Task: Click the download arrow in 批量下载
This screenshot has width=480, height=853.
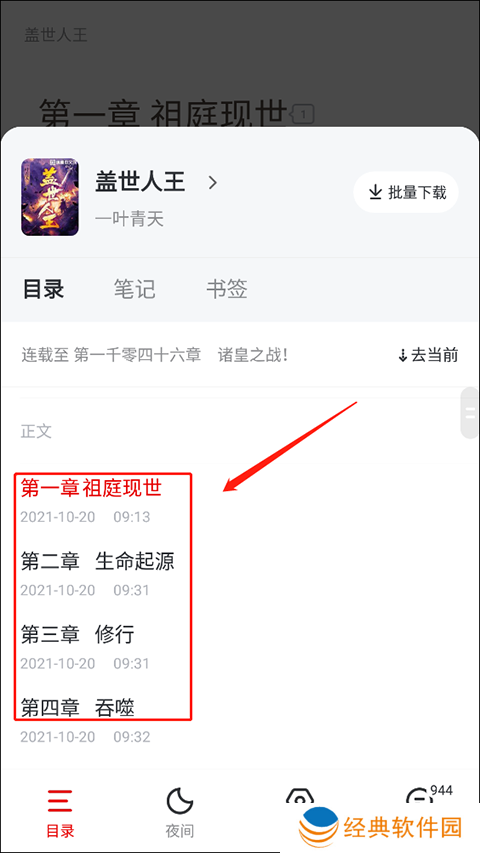Action: [x=375, y=192]
